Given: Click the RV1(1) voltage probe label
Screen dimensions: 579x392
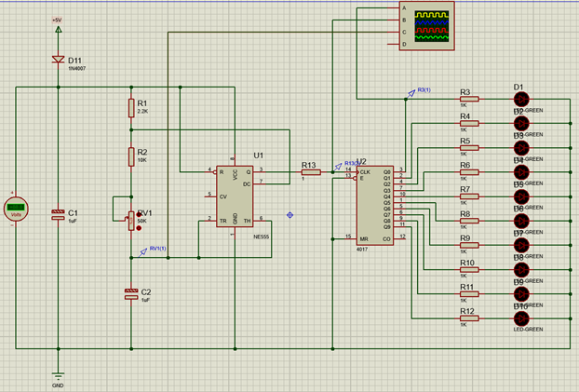Looking at the screenshot, I should point(160,250).
